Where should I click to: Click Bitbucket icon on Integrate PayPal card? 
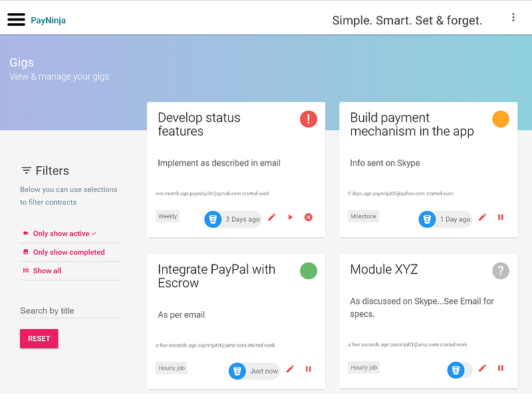[x=237, y=371]
